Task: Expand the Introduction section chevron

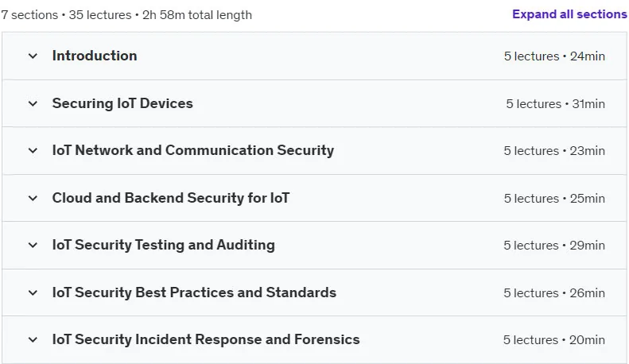Action: click(33, 56)
